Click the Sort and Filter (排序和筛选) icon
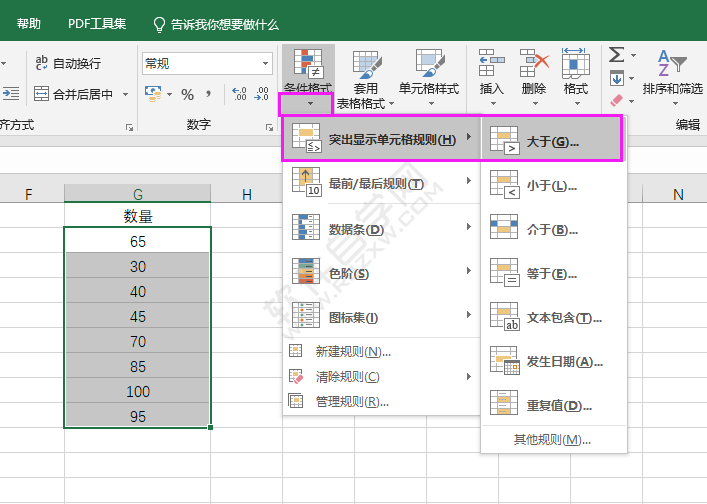 (x=671, y=65)
